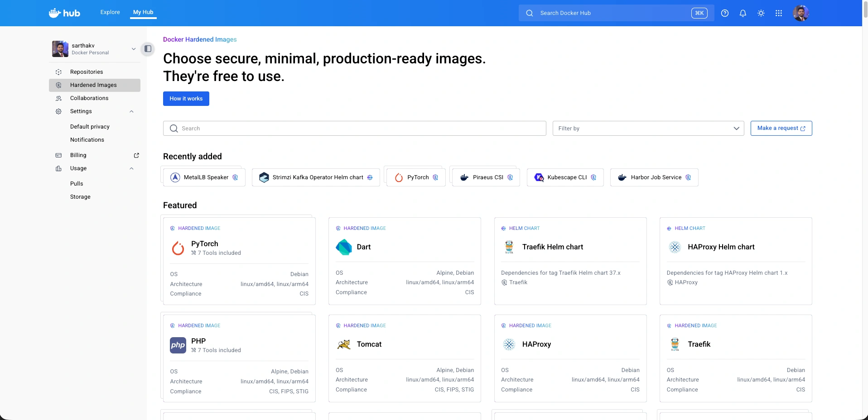The height and width of the screenshot is (420, 868).
Task: Select the My Hub tab
Action: click(143, 12)
